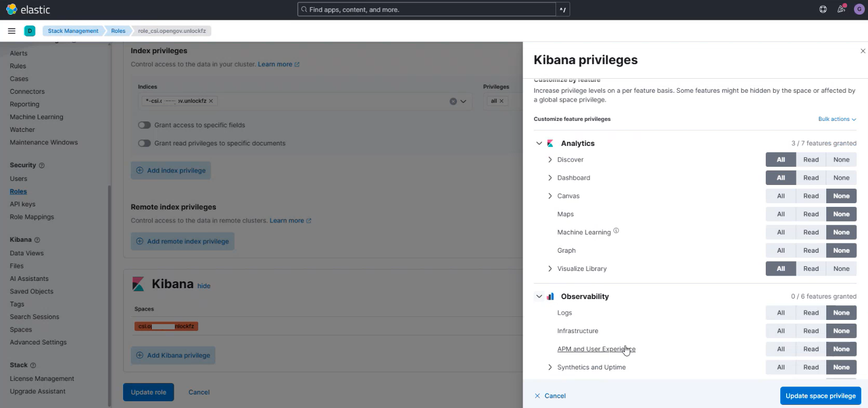868x408 pixels.
Task: Navigate to Saved Objects
Action: tap(32, 291)
